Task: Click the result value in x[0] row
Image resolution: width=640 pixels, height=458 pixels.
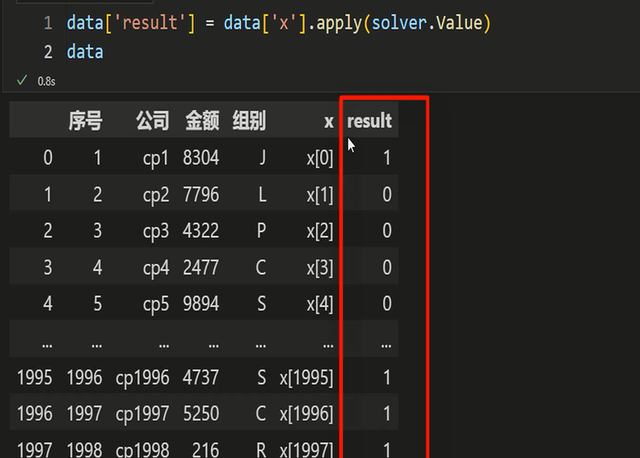Action: [x=387, y=158]
